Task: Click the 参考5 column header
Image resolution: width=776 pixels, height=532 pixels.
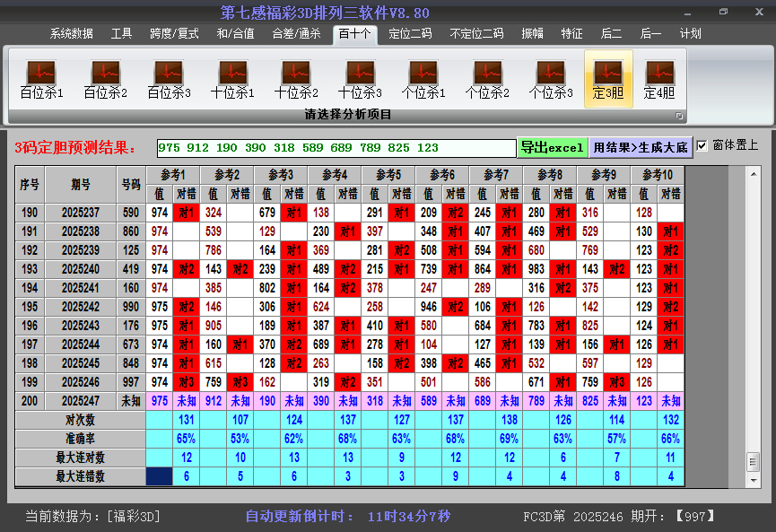Action: tap(388, 175)
